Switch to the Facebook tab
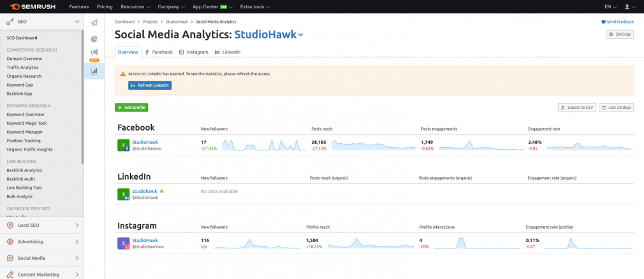644x279 pixels. pos(159,52)
